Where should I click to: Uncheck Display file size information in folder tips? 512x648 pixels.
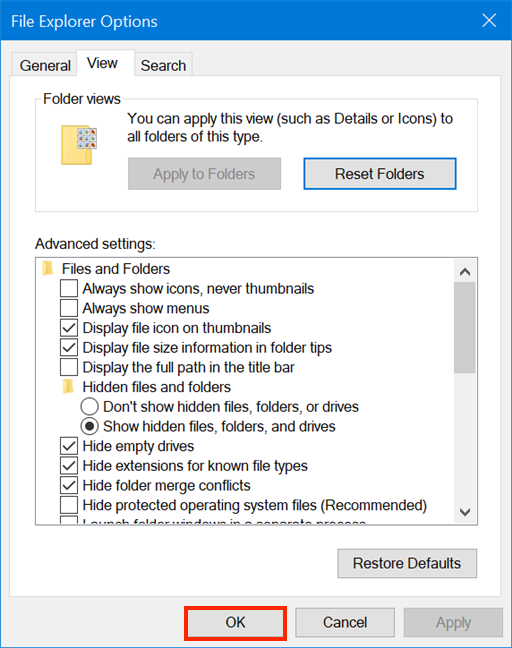(69, 348)
